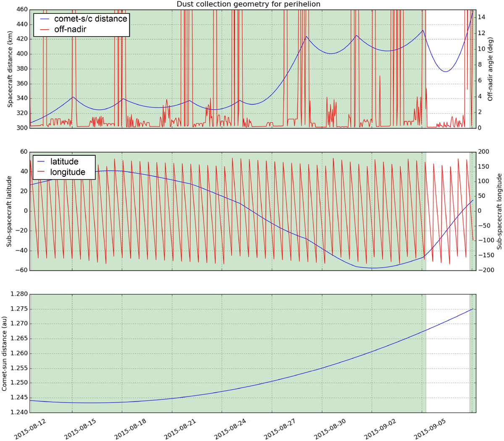Click the 'Off-nadir angle (deg)' axis label

490,69
